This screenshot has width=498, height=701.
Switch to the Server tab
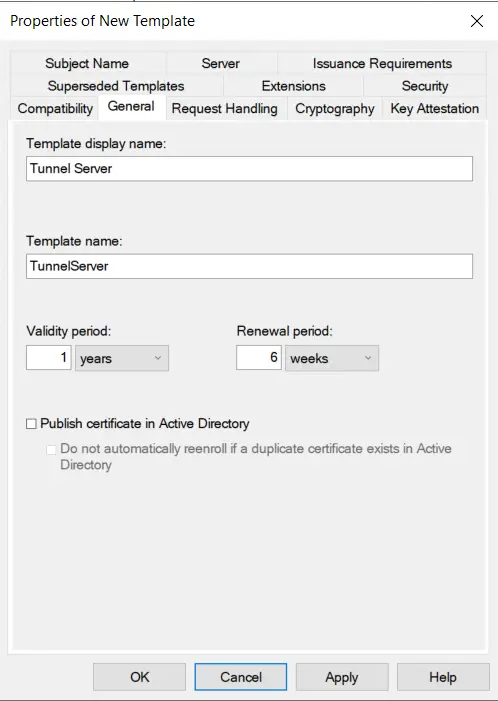[x=220, y=63]
